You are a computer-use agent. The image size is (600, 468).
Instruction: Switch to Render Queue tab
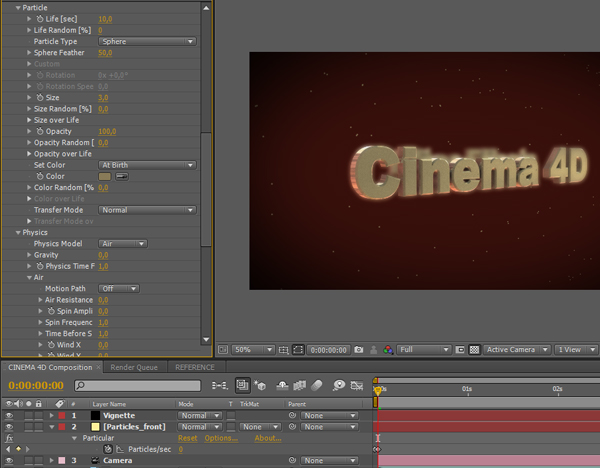coord(134,367)
